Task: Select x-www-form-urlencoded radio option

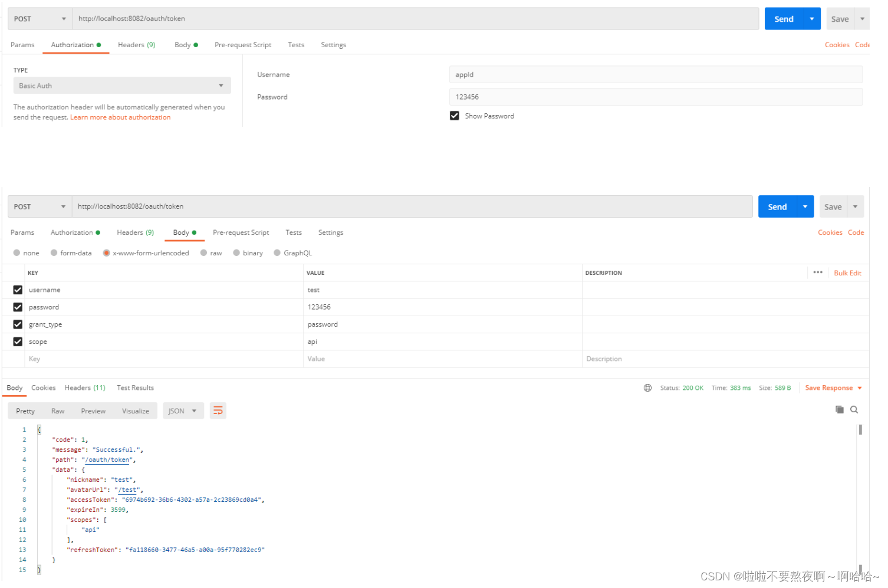Action: pos(106,253)
